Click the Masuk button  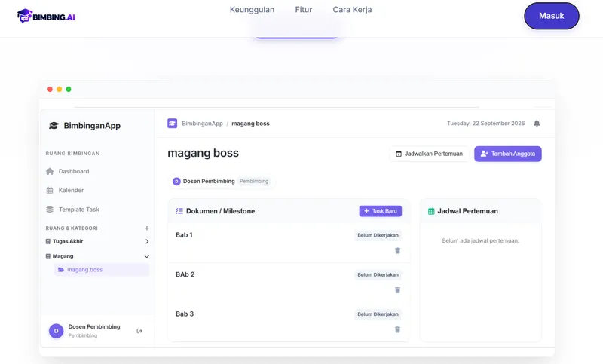click(x=552, y=16)
